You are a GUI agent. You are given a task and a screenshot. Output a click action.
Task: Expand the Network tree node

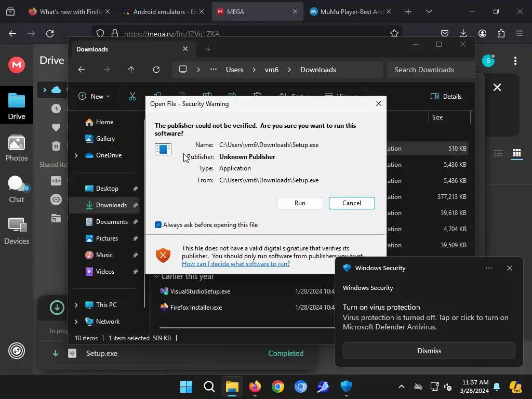point(76,322)
